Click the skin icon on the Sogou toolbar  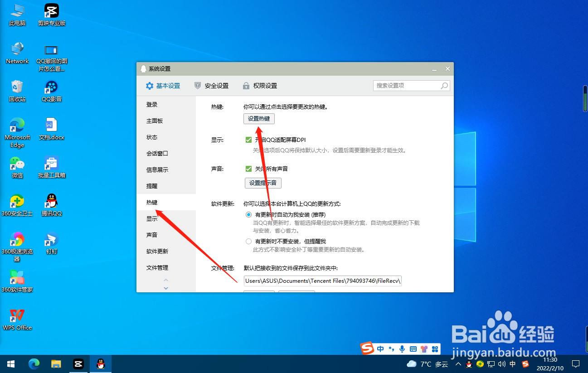424,349
